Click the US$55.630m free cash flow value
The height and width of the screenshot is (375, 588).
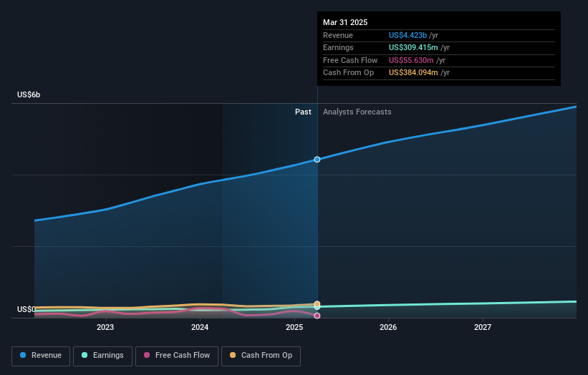click(x=411, y=60)
